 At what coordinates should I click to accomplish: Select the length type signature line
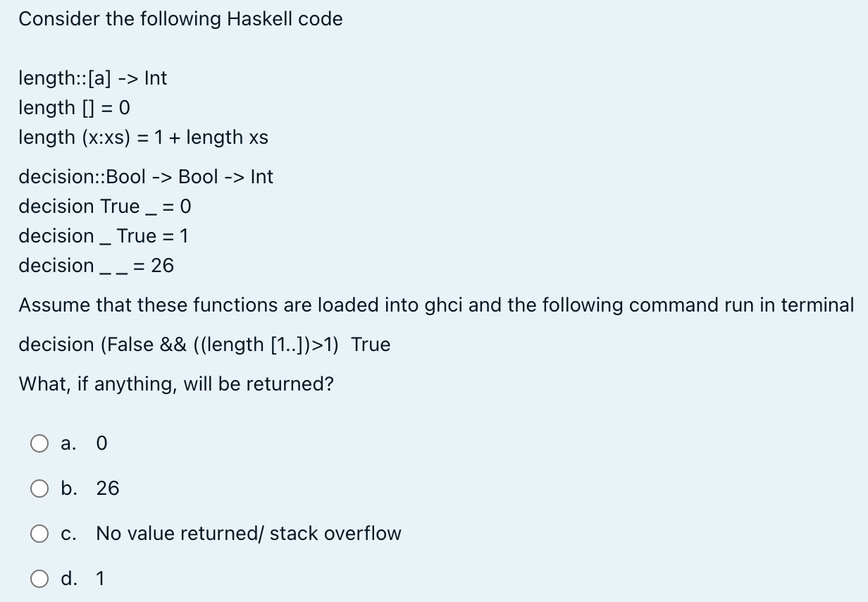[92, 78]
